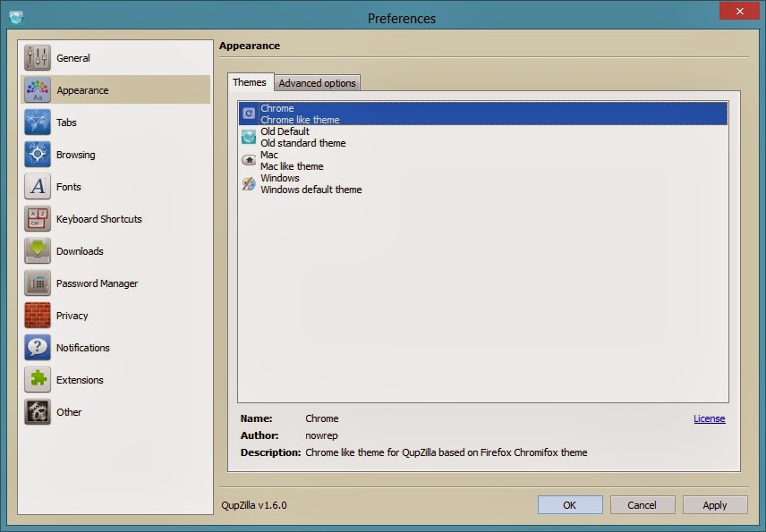Open Extensions settings label
766x532 pixels.
point(81,380)
